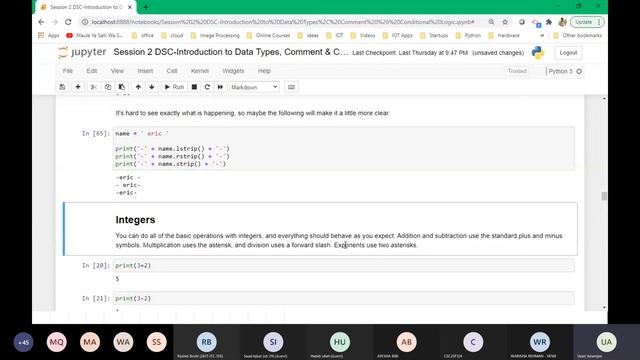Click the Trusted notebook indicator
The height and width of the screenshot is (360, 640).
[x=517, y=71]
